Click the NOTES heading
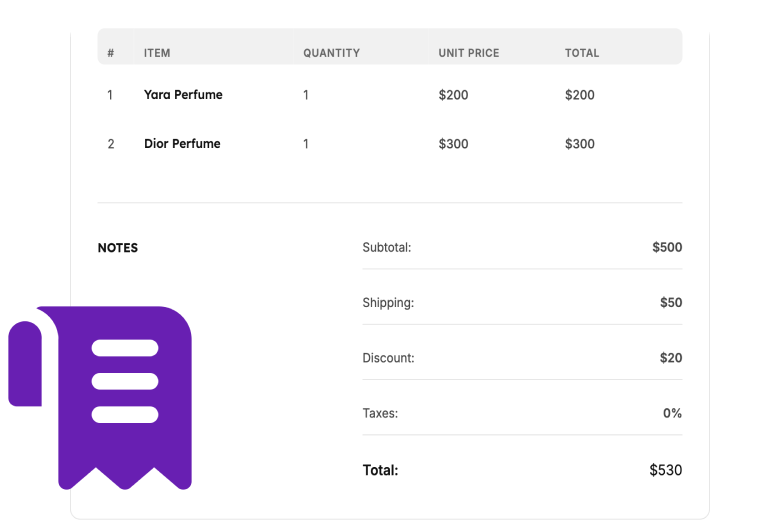780x520 pixels. [118, 248]
